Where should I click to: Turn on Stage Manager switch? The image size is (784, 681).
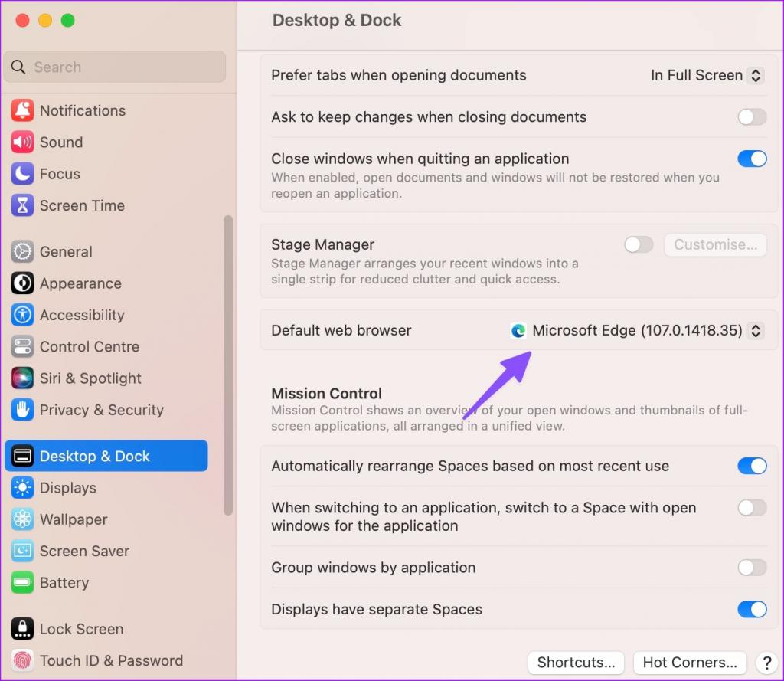coord(639,244)
